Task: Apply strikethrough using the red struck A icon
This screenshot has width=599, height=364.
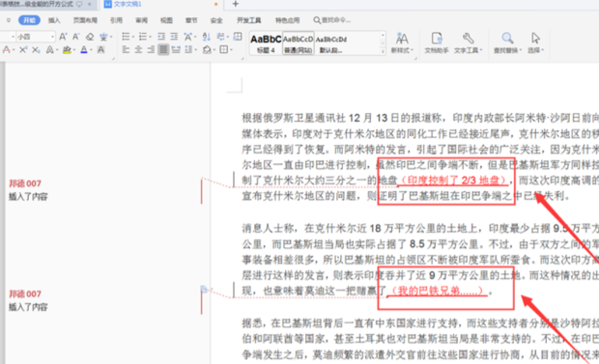Action: click(x=7, y=49)
